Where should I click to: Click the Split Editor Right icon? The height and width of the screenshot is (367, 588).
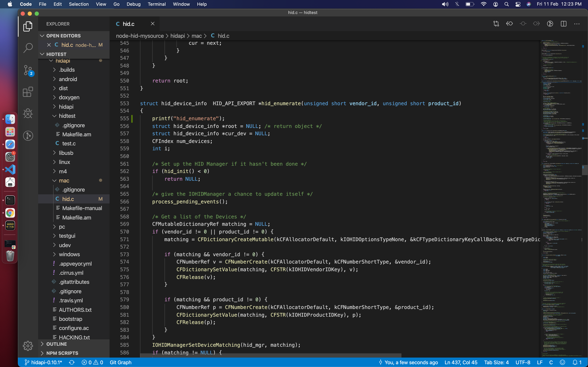pos(563,24)
